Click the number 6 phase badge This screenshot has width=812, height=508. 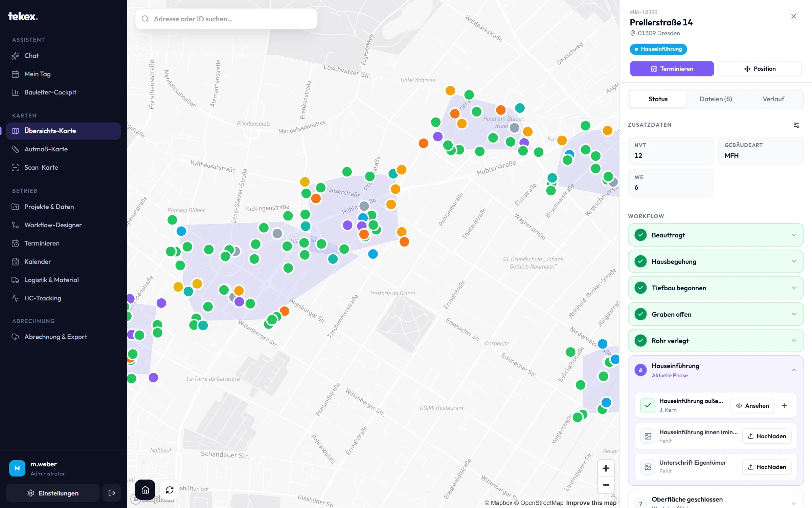(x=640, y=370)
